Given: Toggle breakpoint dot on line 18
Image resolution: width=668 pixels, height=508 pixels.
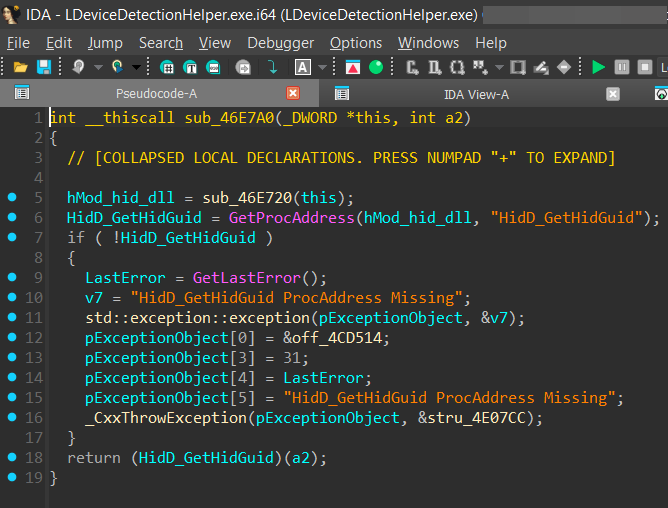Looking at the screenshot, I should click(12, 457).
